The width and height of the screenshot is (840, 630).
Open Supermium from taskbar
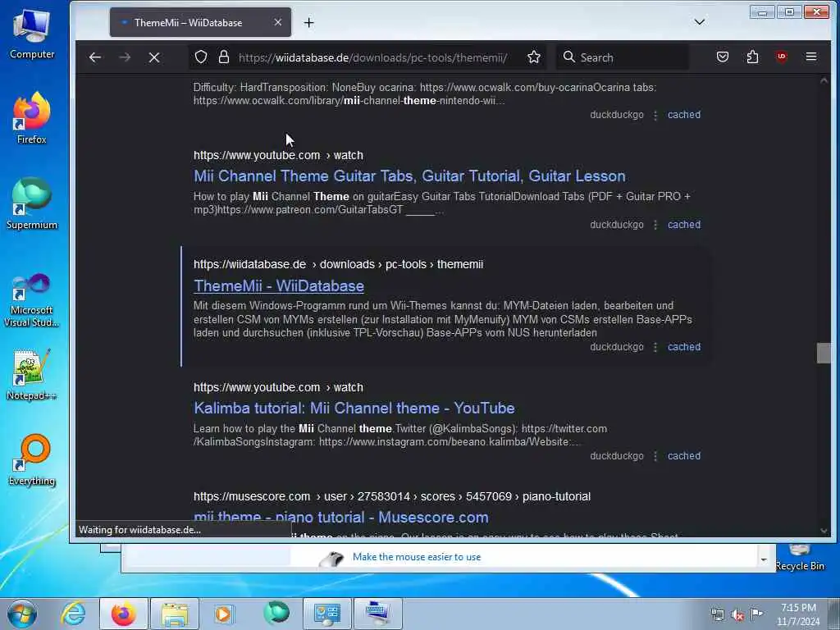276,614
